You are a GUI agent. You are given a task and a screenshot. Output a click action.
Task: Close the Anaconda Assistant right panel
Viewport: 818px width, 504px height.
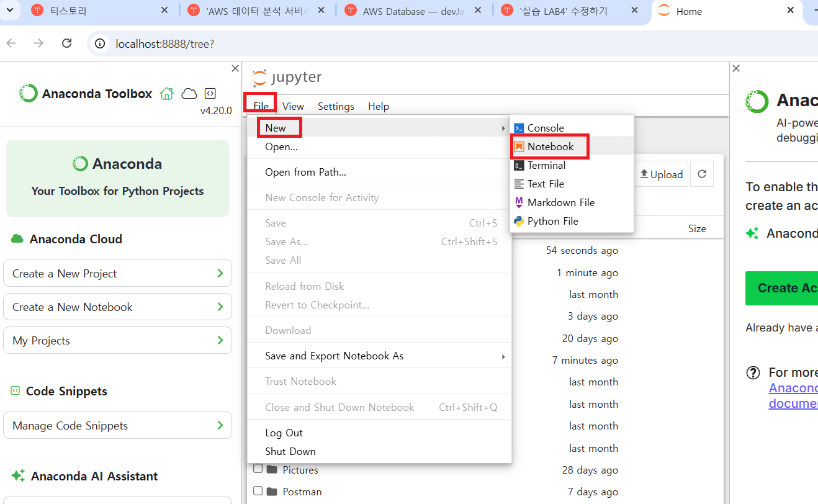click(x=735, y=68)
